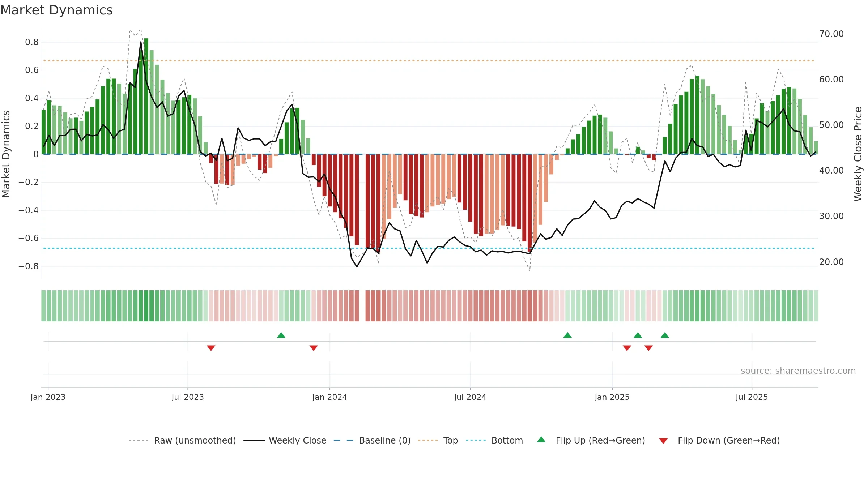Image resolution: width=868 pixels, height=488 pixels.
Task: Click the 70.00 price axis value
Action: (x=831, y=34)
